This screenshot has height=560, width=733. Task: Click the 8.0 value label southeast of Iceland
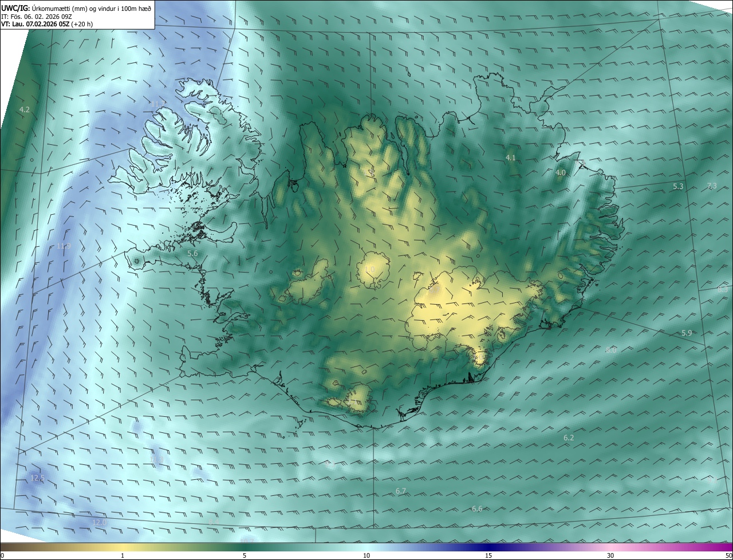611,350
